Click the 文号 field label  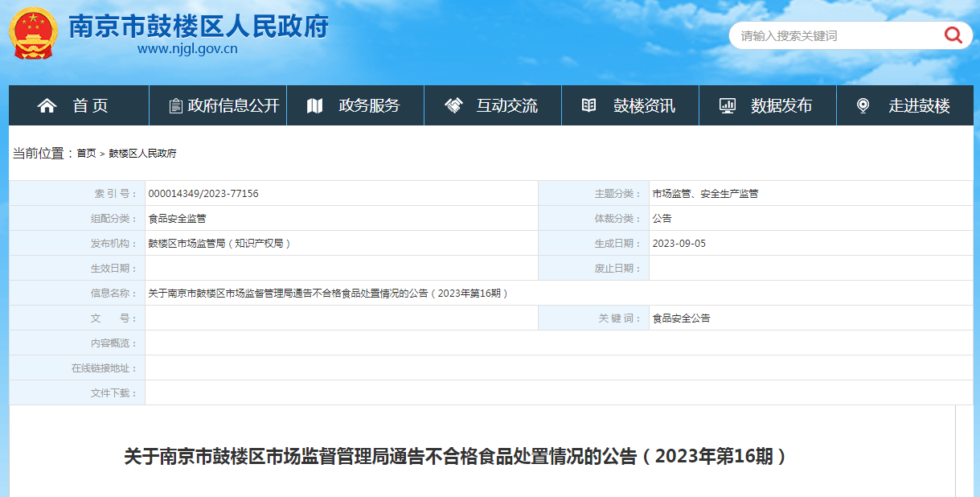(x=114, y=318)
